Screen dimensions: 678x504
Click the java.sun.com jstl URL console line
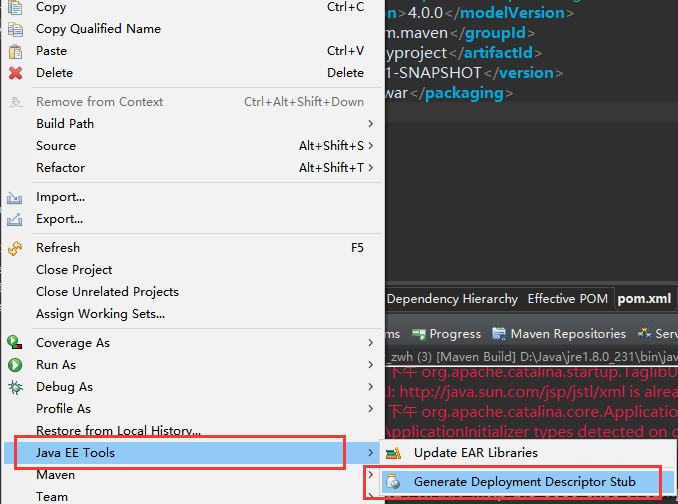(531, 392)
